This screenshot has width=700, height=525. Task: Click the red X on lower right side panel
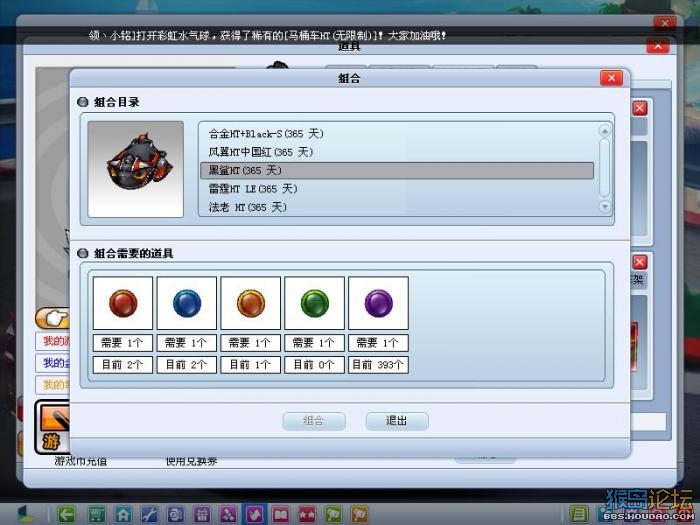[x=640, y=262]
